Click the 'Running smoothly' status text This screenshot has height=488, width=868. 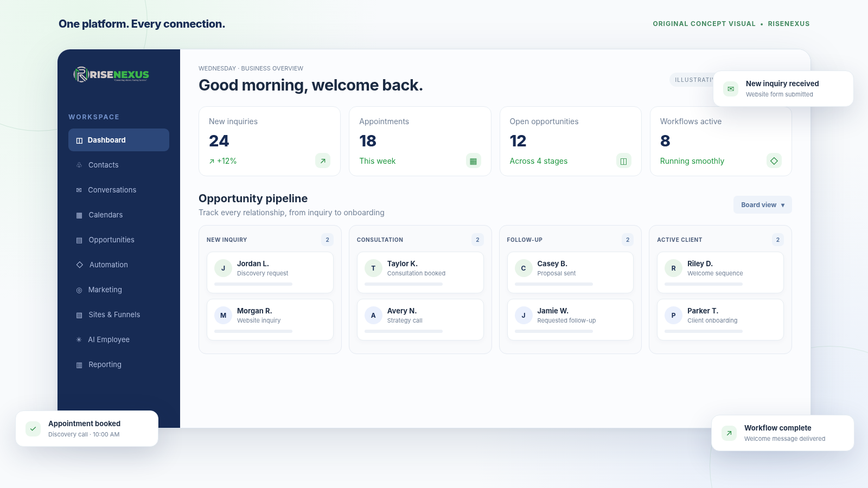click(692, 161)
